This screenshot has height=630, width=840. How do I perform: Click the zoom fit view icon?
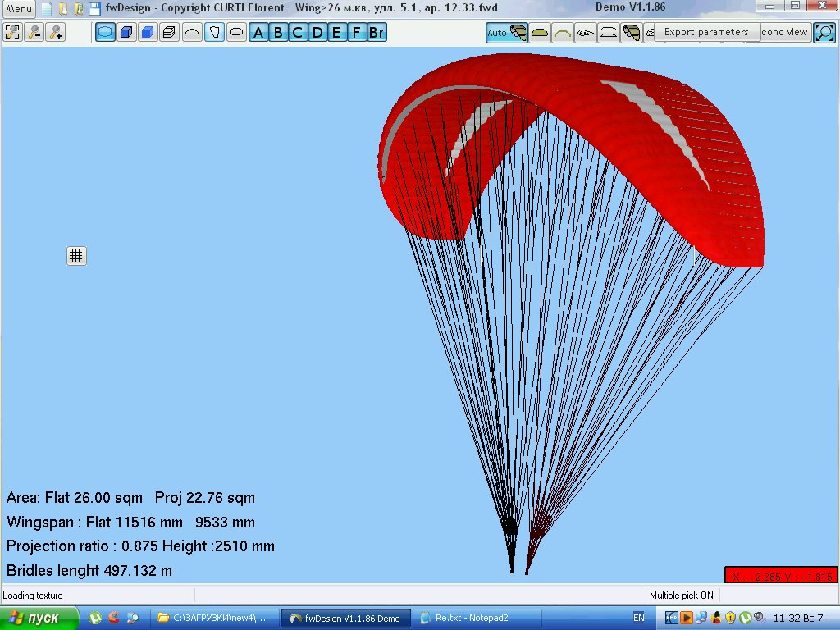click(x=12, y=33)
